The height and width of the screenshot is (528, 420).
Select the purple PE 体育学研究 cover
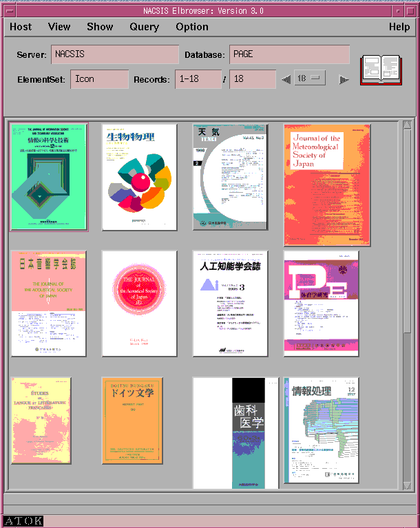pyautogui.click(x=322, y=304)
